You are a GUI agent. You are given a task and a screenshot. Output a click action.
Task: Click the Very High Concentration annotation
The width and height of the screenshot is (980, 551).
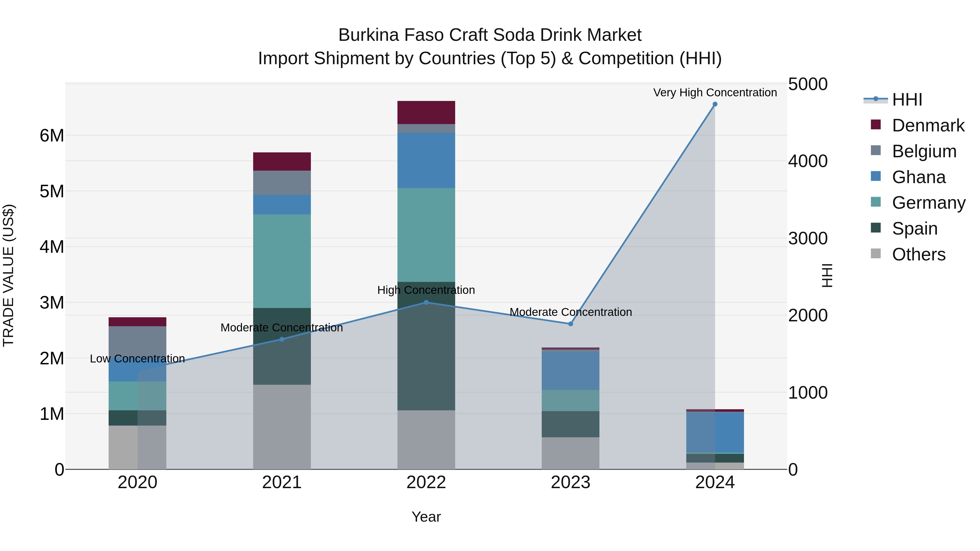coord(715,93)
